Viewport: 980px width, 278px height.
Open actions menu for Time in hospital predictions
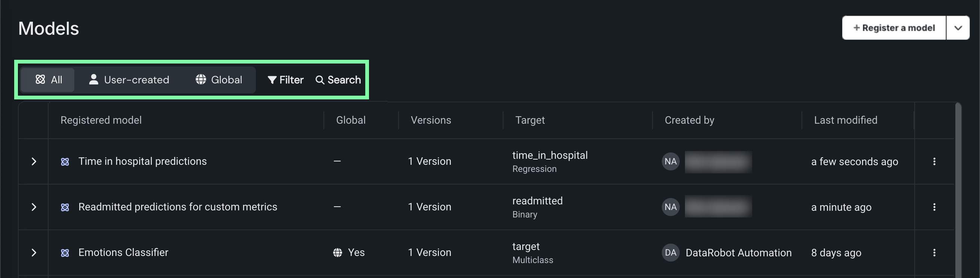[x=934, y=161]
